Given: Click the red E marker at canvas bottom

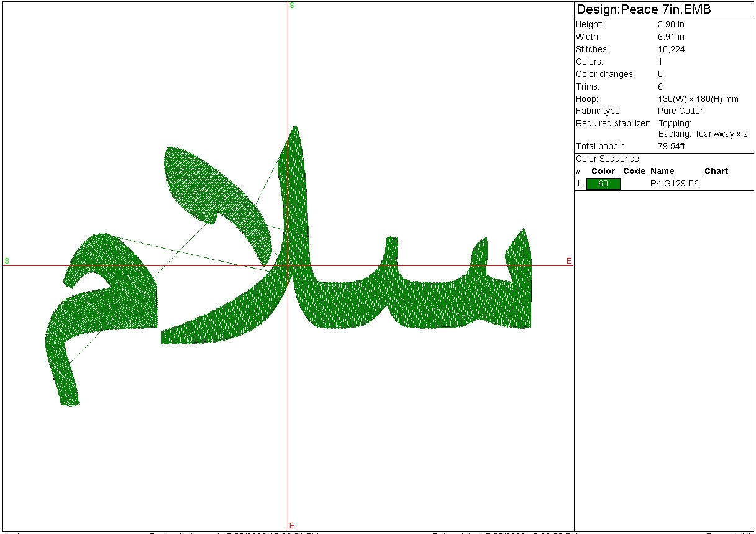Looking at the screenshot, I should (292, 526).
